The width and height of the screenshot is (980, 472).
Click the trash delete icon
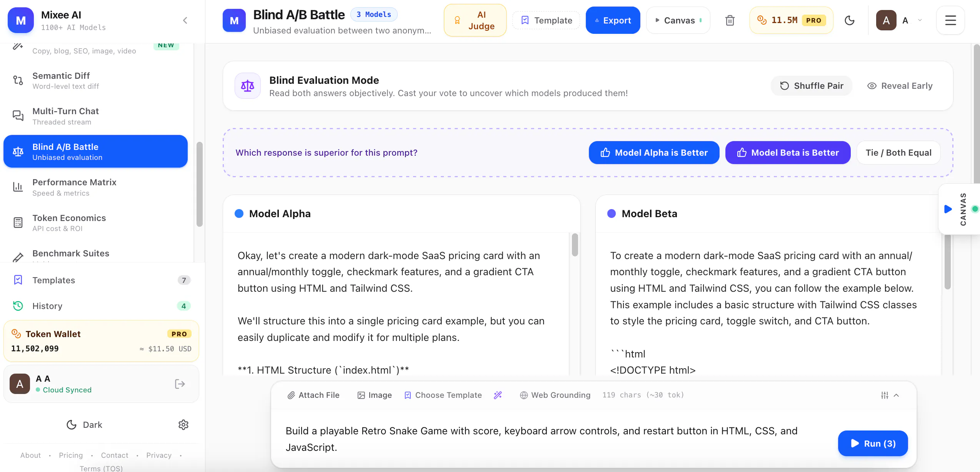click(730, 20)
